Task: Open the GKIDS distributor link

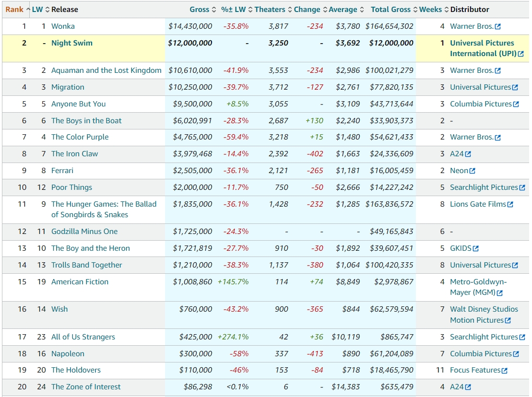Action: [461, 248]
